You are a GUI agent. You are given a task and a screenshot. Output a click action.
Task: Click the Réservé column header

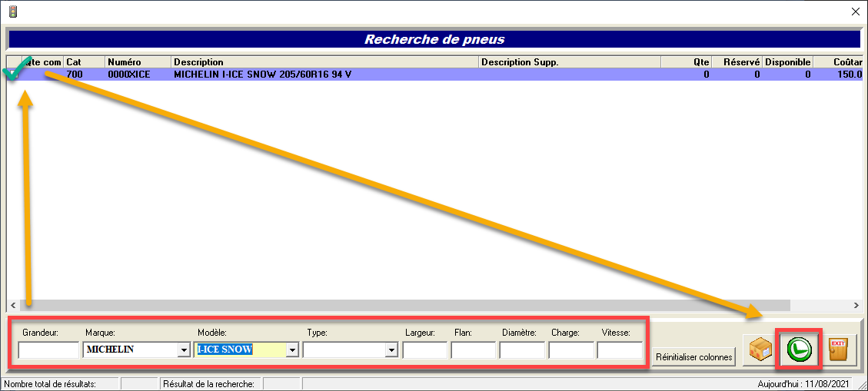(x=737, y=62)
